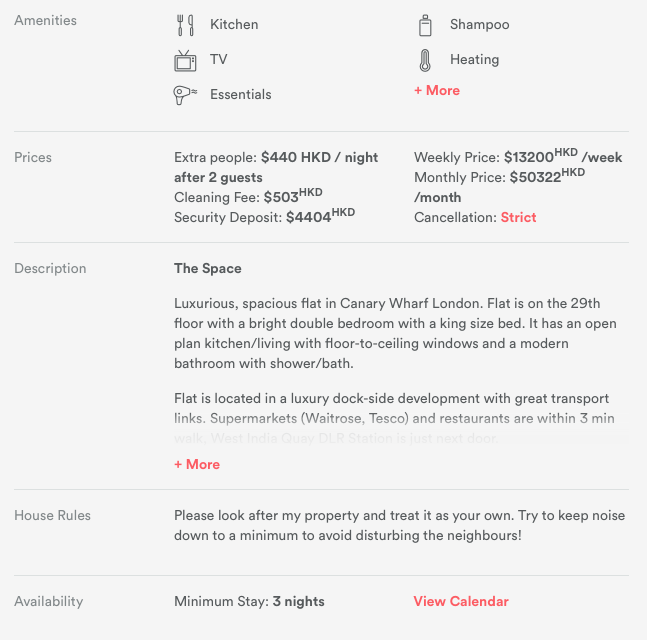Click the Shampoo bottle icon
The height and width of the screenshot is (640, 647).
425,25
